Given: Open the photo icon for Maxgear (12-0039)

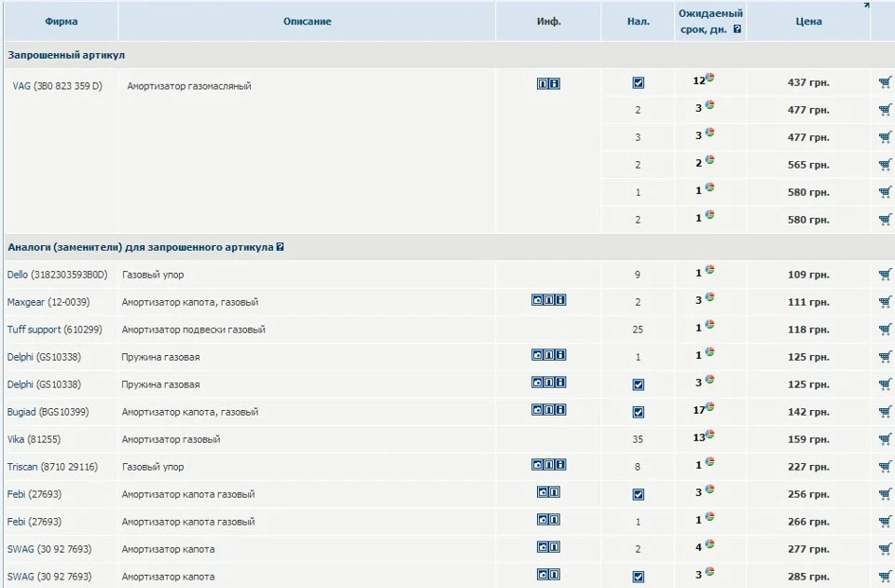Looking at the screenshot, I should click(x=537, y=300).
